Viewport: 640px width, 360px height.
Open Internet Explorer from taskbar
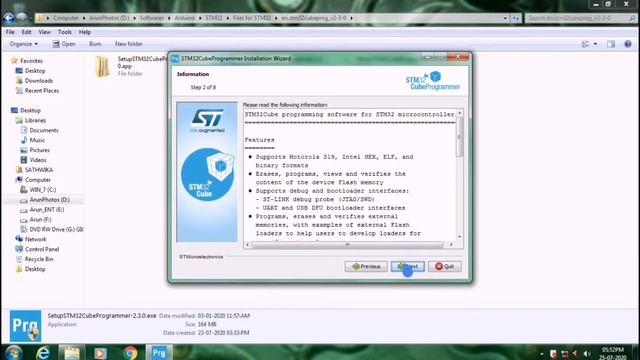pos(43,353)
